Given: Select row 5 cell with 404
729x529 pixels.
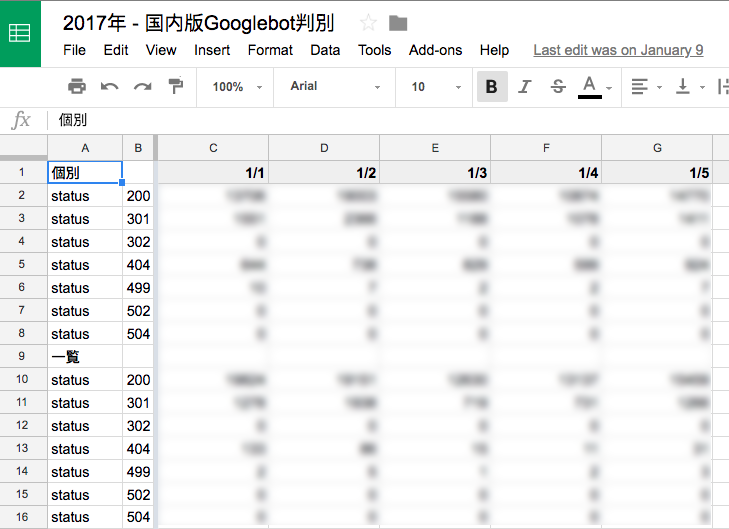Looking at the screenshot, I should tap(138, 264).
